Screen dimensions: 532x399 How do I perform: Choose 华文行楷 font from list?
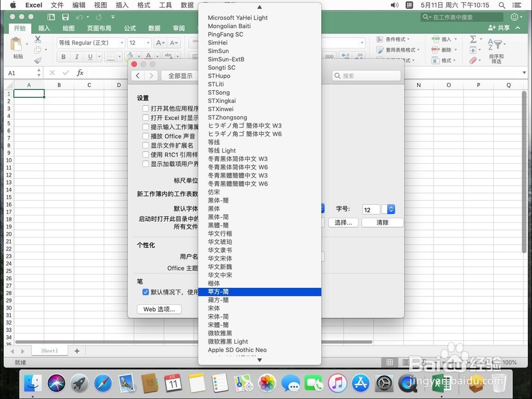[x=260, y=234]
